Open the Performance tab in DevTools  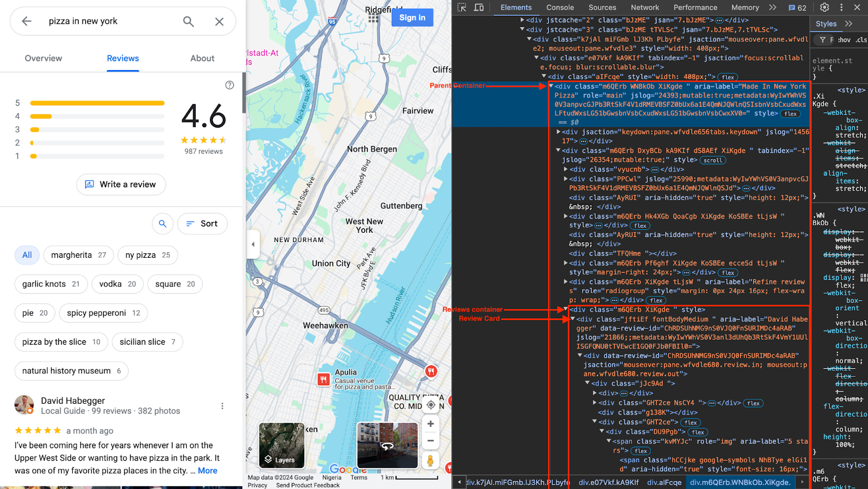point(695,8)
